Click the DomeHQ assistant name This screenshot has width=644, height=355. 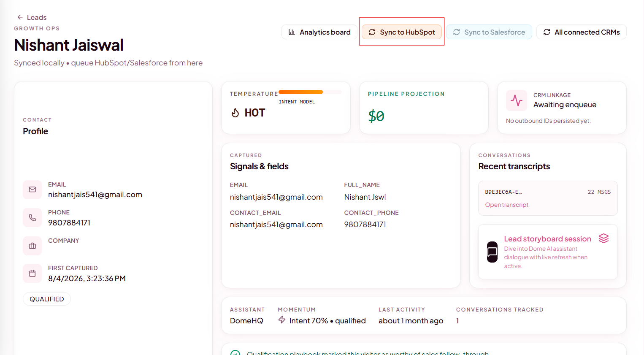click(246, 321)
